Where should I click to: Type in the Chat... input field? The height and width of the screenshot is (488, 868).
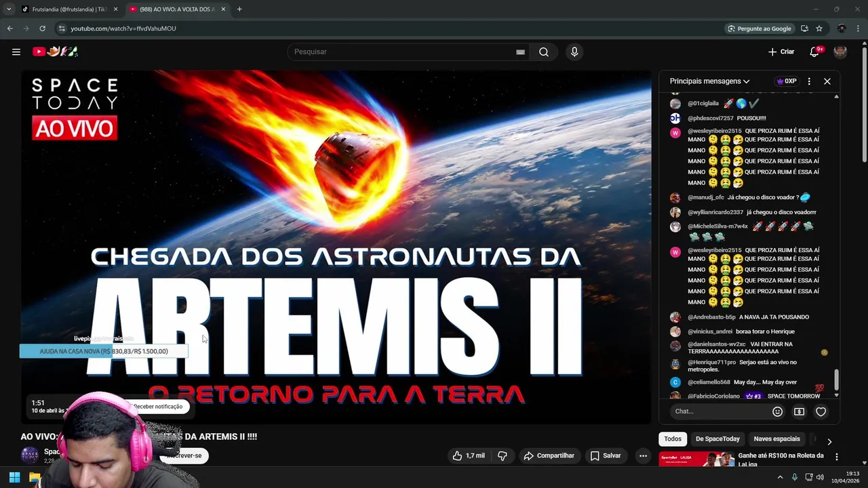(720, 411)
